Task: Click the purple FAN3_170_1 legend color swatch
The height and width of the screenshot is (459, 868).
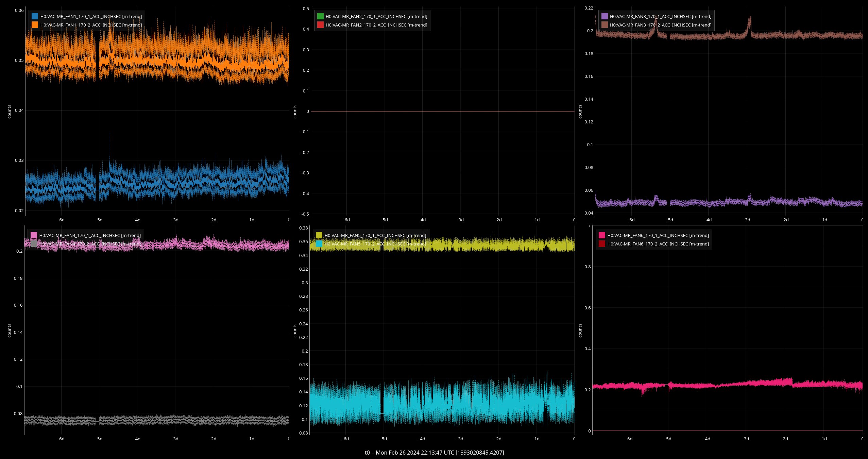Action: tap(605, 16)
